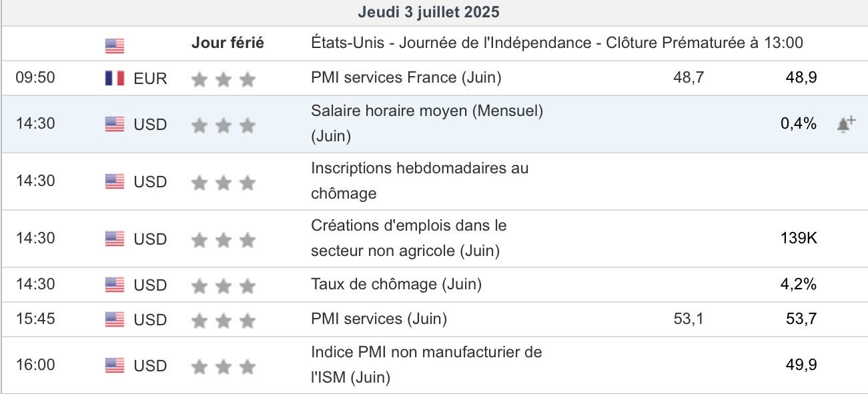Click the US flag in the Créations d'emplois row
868x394 pixels.
pos(115,239)
